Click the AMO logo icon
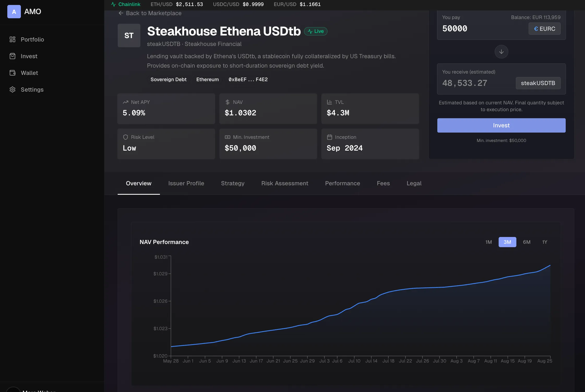The width and height of the screenshot is (585, 392). pyautogui.click(x=14, y=11)
